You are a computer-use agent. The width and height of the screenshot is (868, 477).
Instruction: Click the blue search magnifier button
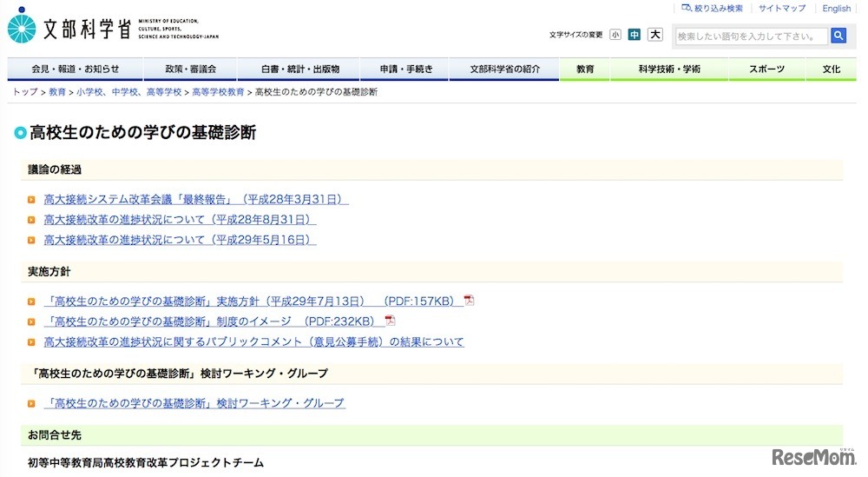click(x=838, y=36)
